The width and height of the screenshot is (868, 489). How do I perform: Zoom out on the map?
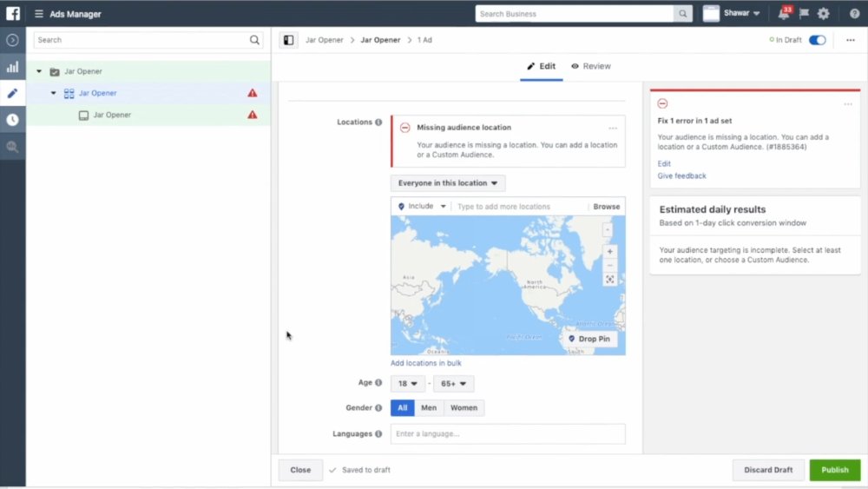click(609, 265)
